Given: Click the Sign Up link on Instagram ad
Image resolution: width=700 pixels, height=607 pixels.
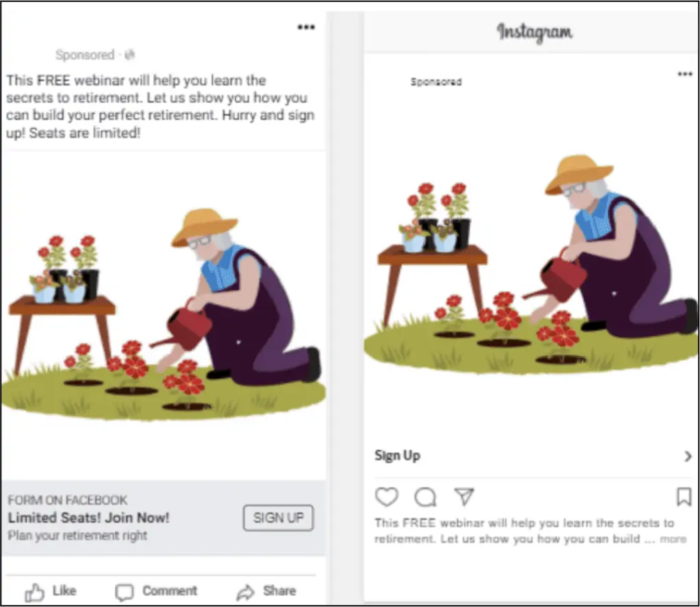Looking at the screenshot, I should click(397, 456).
